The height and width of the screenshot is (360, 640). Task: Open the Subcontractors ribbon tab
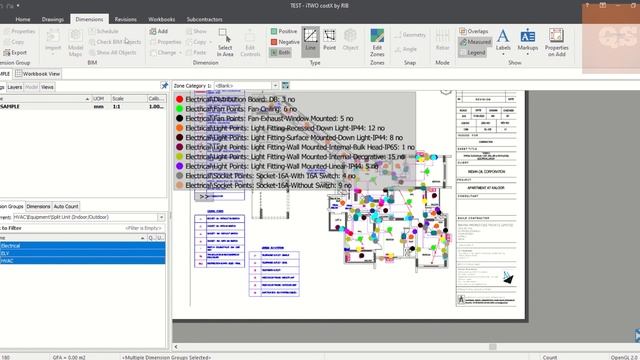tap(204, 19)
